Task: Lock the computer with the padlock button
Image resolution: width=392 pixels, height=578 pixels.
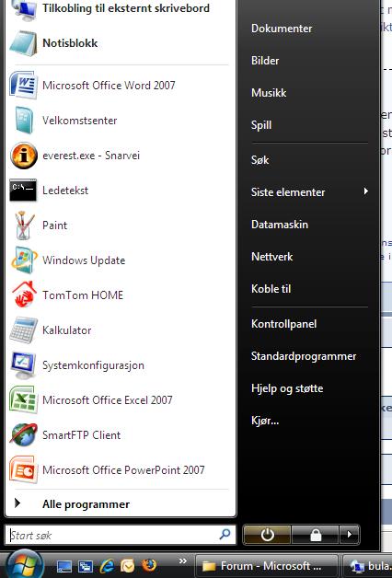Action: coord(316,534)
